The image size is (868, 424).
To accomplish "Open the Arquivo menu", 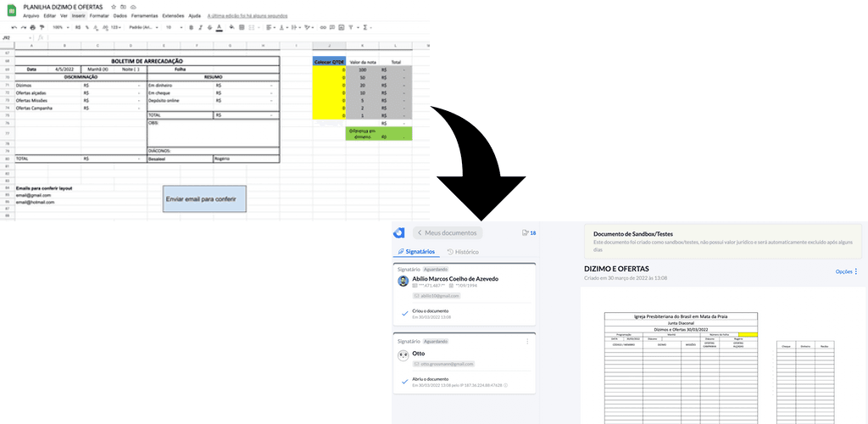I will click(x=31, y=16).
